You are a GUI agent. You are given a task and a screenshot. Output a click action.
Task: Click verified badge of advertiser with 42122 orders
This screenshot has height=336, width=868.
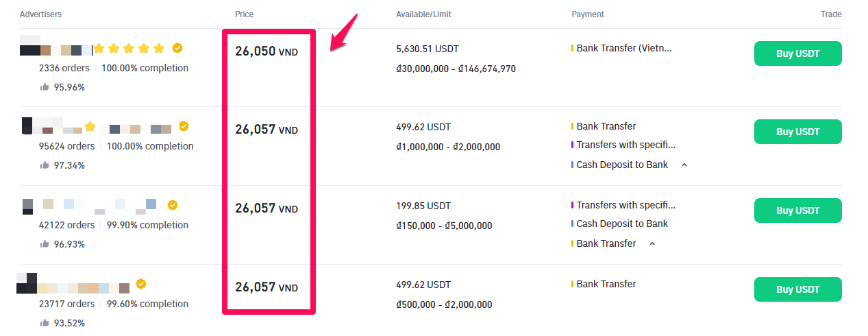click(173, 204)
